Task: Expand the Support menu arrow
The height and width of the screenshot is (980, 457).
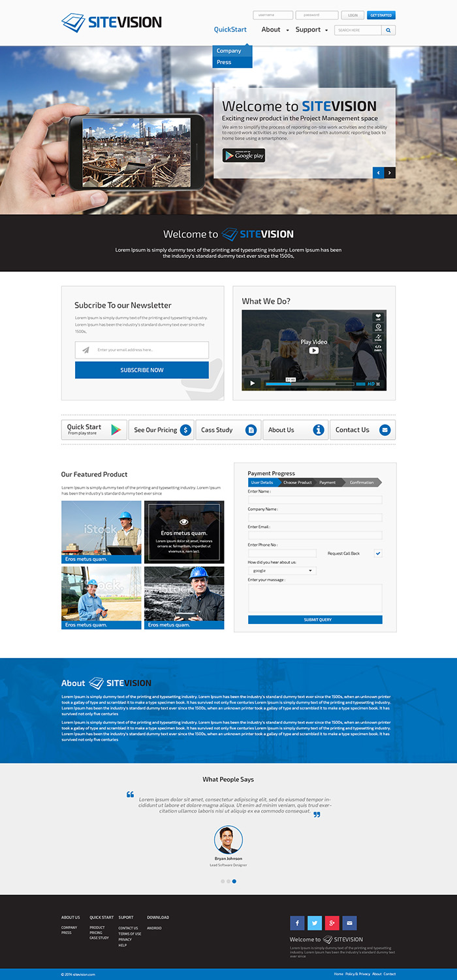Action: [x=325, y=30]
